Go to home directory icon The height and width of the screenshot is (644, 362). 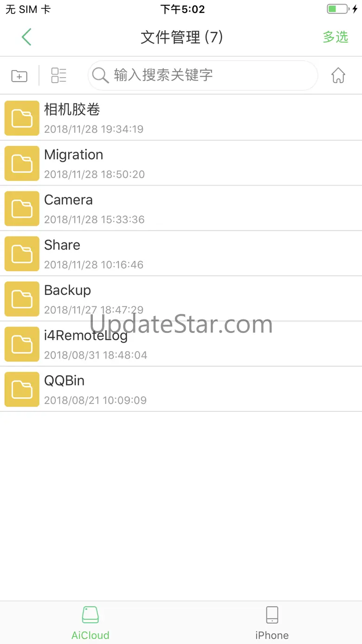coord(338,75)
